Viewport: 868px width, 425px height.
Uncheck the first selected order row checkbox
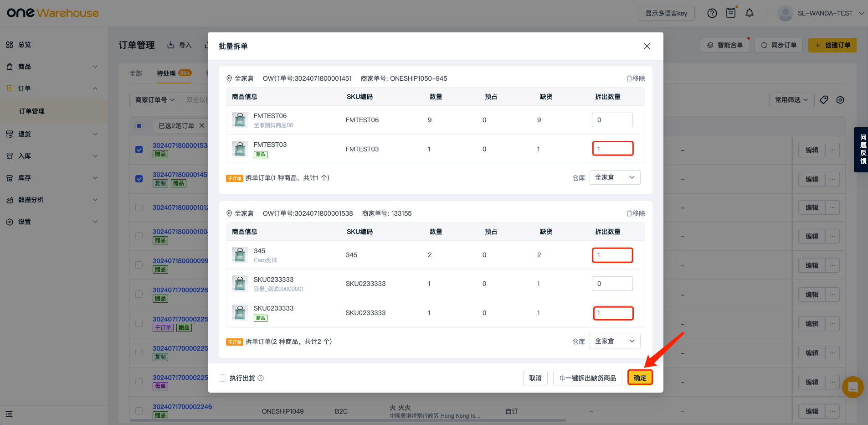point(139,150)
